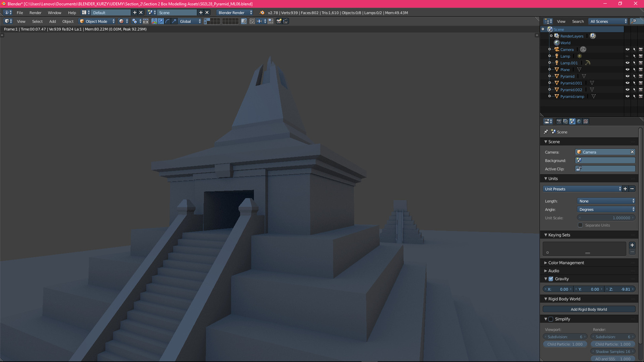
Task: Disable the Gravity checkbox
Action: coord(551,279)
